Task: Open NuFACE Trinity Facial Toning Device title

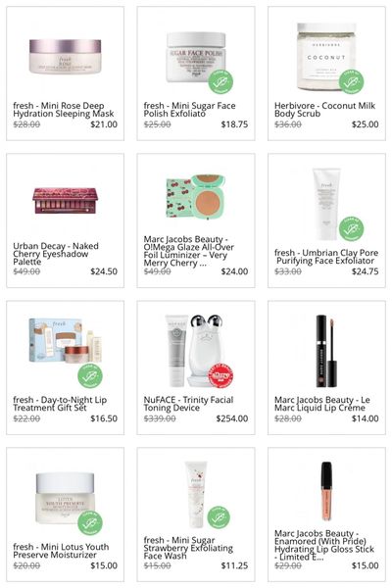Action: coord(188,404)
